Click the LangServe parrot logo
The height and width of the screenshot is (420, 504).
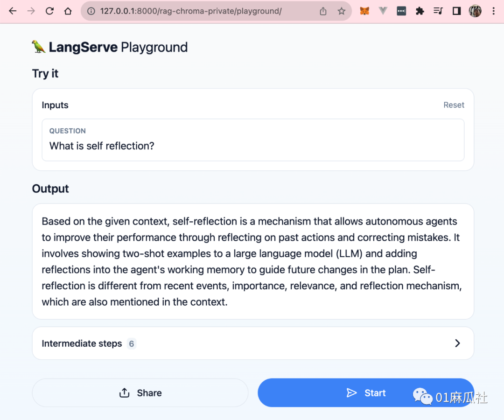tap(39, 47)
